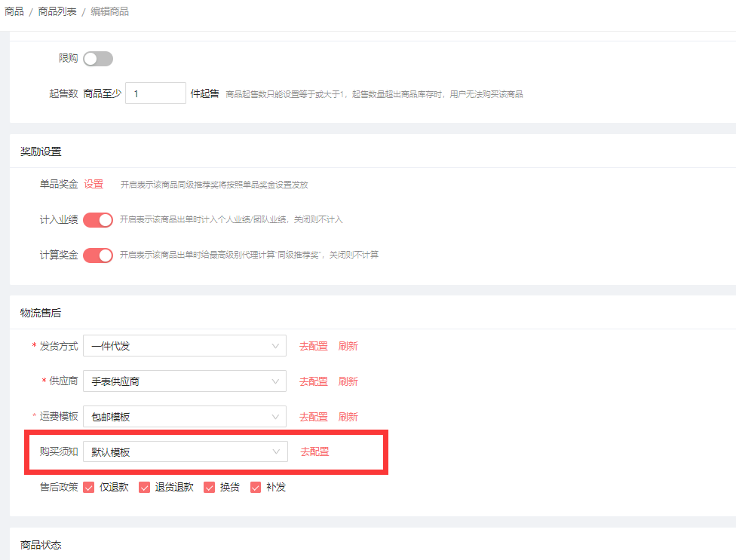Click 设置 link for 单品奖金
The image size is (736, 560).
coord(94,184)
